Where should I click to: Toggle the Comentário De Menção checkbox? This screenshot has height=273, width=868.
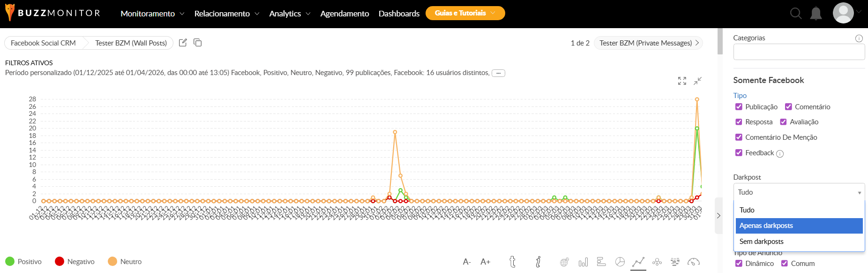pyautogui.click(x=739, y=137)
